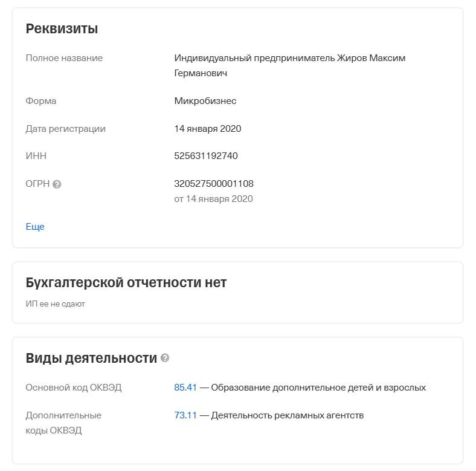Image resolution: width=476 pixels, height=471 pixels.
Task: Click the Микробизнес form value
Action: pyautogui.click(x=205, y=101)
